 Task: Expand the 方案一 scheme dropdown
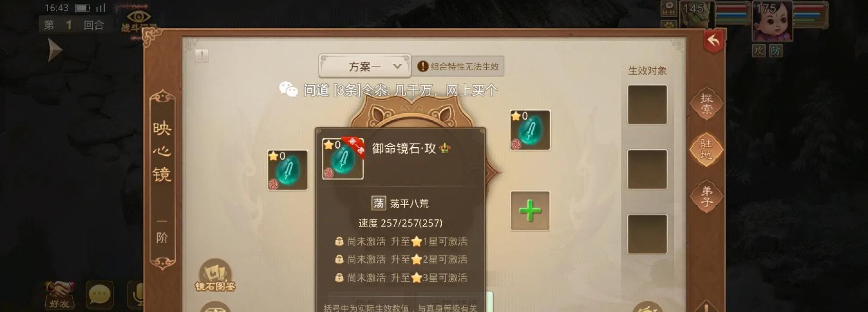(x=365, y=66)
